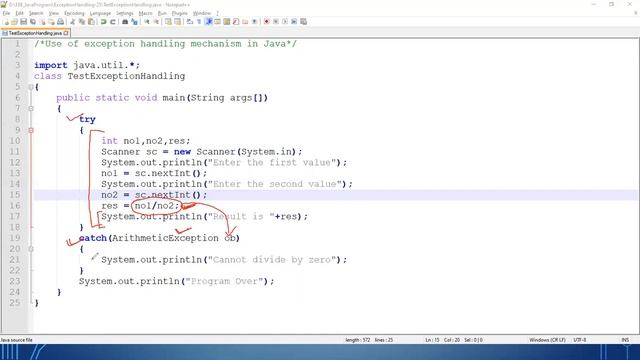Collapse the main method fold on line 7
Image resolution: width=640 pixels, height=360 pixels.
pyautogui.click(x=31, y=109)
